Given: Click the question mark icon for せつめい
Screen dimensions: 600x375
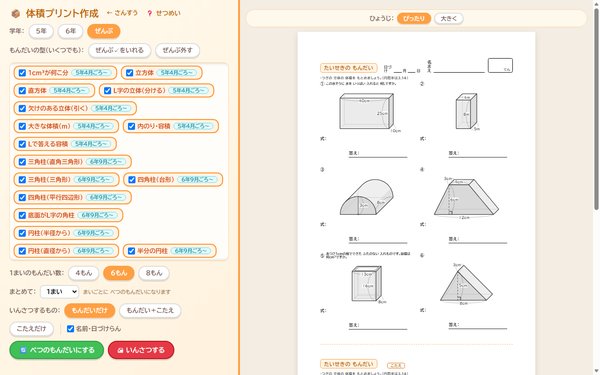Looking at the screenshot, I should coord(150,13).
